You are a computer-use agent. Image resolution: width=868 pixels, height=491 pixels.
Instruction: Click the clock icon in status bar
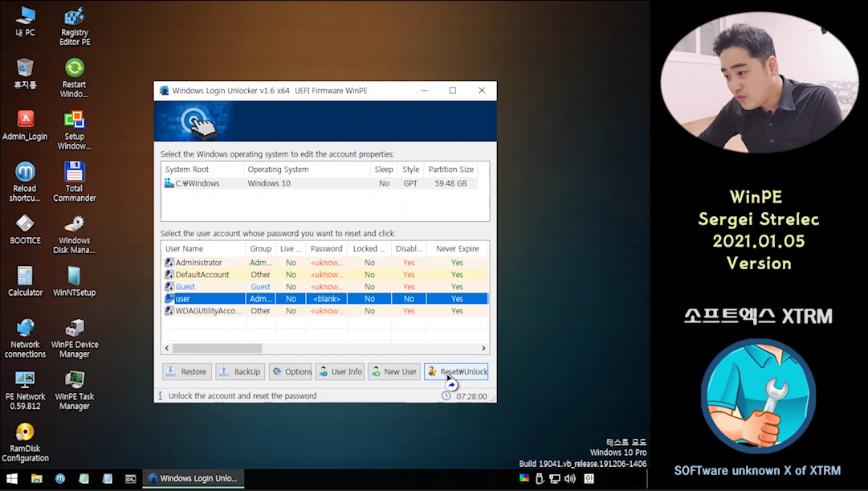446,395
